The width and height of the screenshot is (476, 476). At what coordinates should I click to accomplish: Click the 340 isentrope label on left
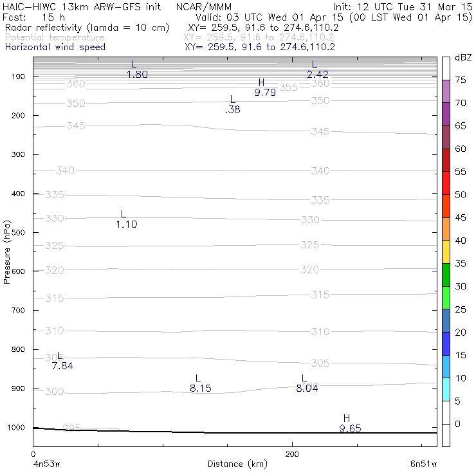pos(65,170)
